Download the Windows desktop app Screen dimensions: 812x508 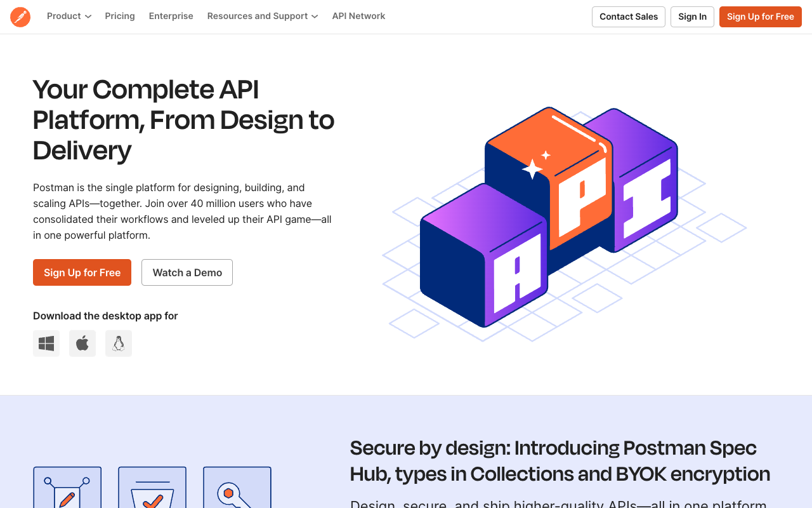(46, 344)
